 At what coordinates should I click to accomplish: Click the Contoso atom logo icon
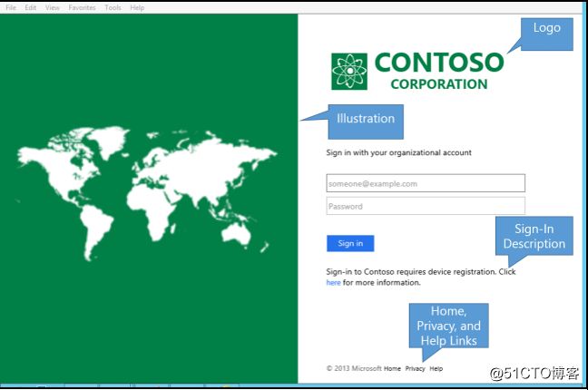pyautogui.click(x=349, y=72)
